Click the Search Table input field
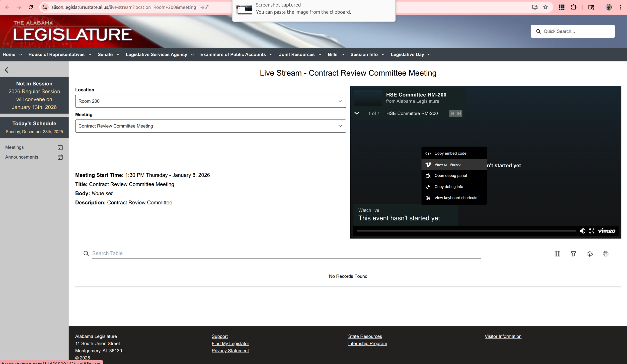627x364 pixels. 286,253
